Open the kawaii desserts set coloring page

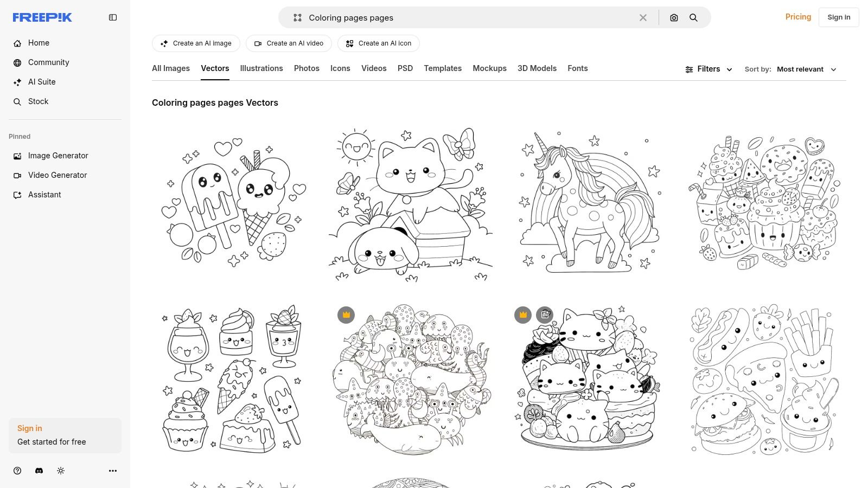point(234,379)
